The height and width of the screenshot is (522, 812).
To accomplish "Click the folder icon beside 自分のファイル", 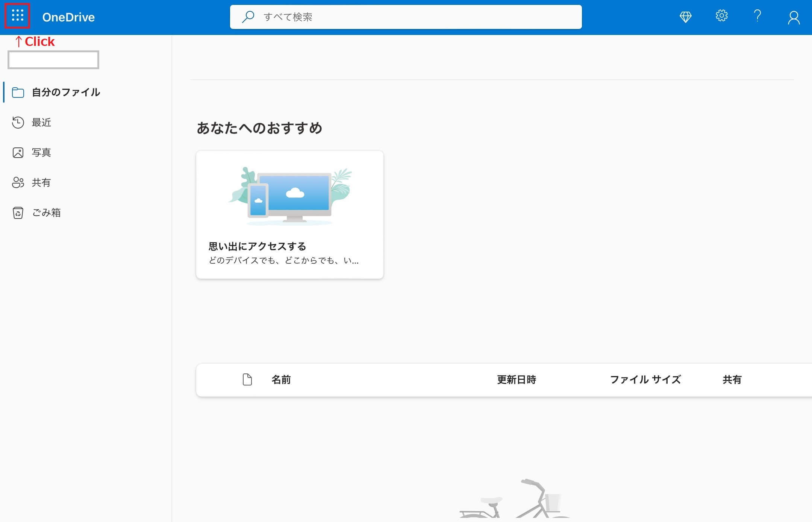I will 18,93.
